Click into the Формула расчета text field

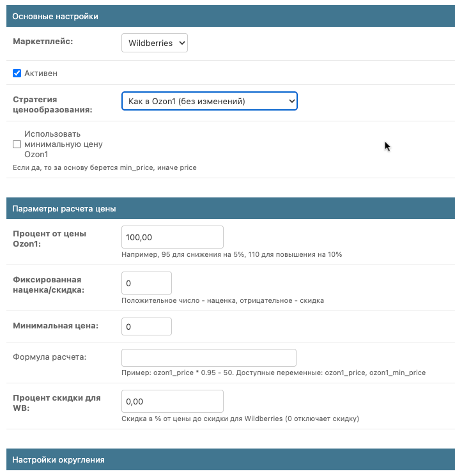(208, 357)
